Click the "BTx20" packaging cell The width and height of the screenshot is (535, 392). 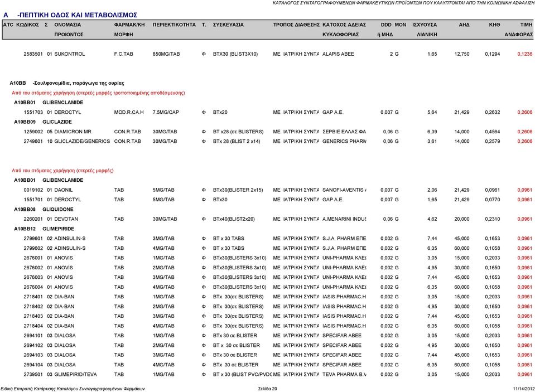click(220, 112)
